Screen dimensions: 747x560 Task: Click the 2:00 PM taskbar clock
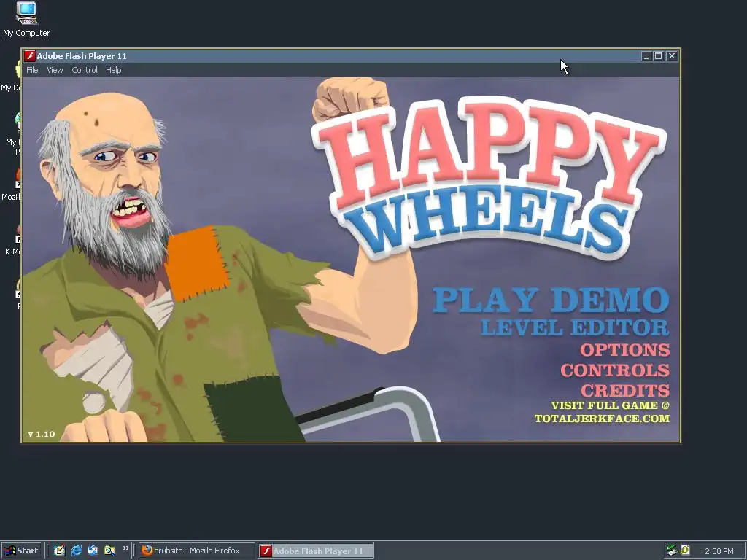point(719,551)
